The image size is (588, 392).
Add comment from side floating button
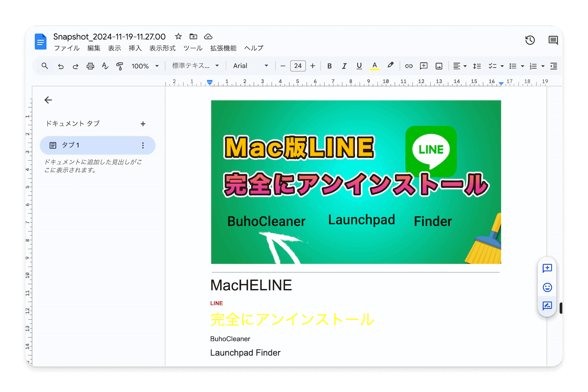tap(547, 268)
